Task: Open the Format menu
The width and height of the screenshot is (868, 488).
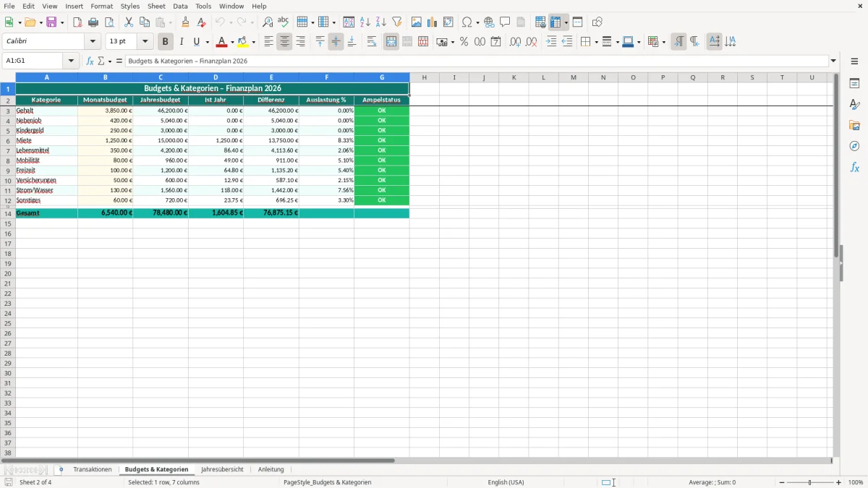Action: tap(102, 6)
